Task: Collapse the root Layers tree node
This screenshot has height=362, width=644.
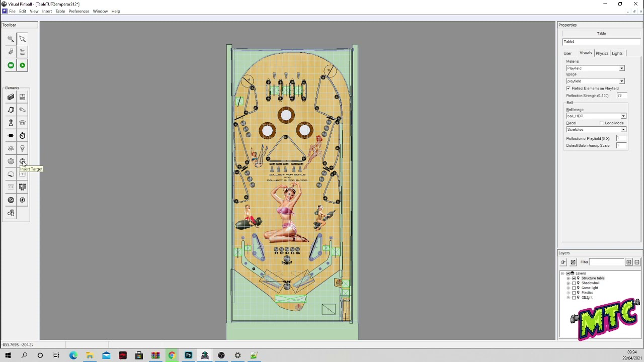Action: coord(562,274)
